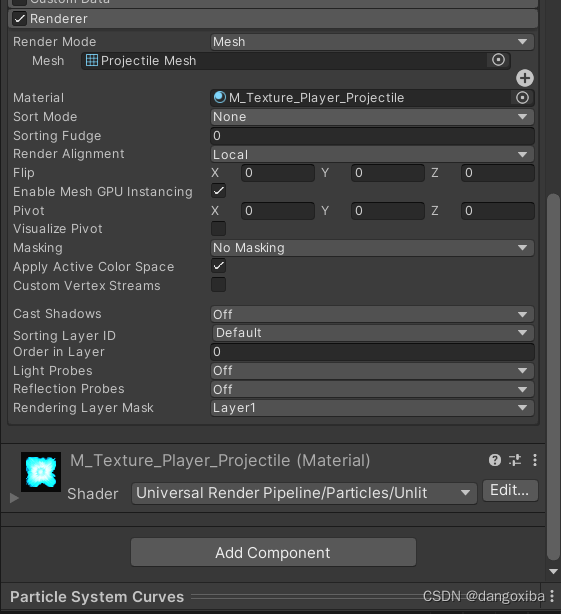Toggle Enable Mesh GPU Instancing checkbox
The width and height of the screenshot is (561, 614).
(x=218, y=191)
